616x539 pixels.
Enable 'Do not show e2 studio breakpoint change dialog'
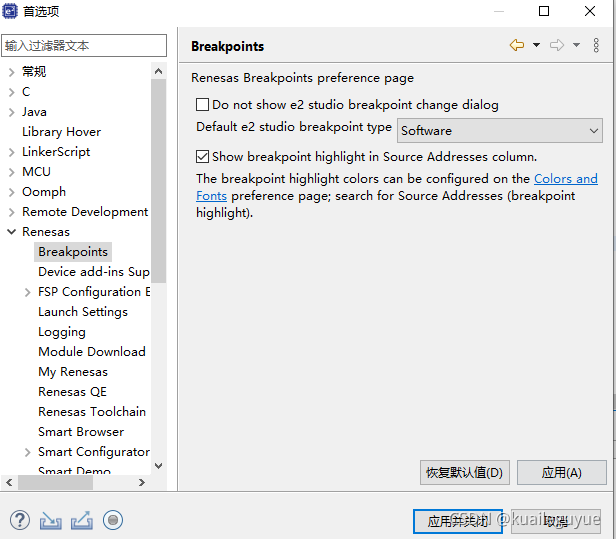tap(202, 104)
